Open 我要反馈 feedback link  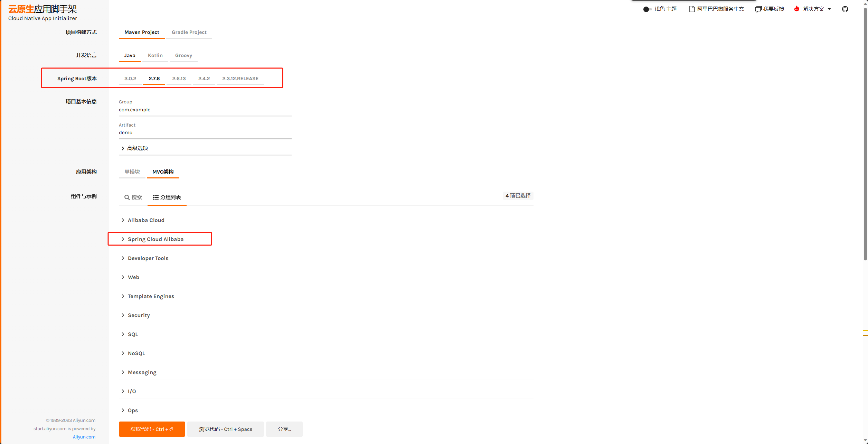(770, 9)
